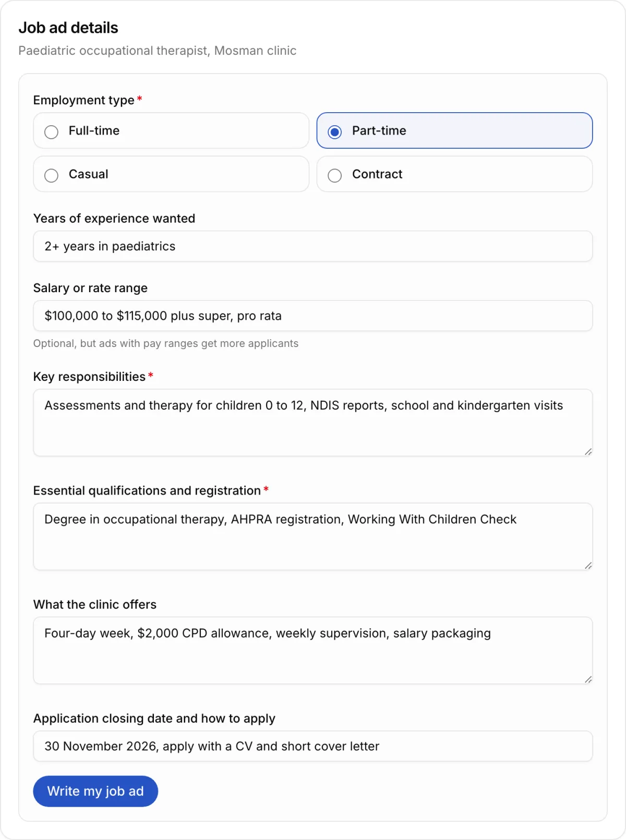Viewport: 626px width, 840px height.
Task: Edit Essential qualifications and registration text area
Action: point(313,536)
